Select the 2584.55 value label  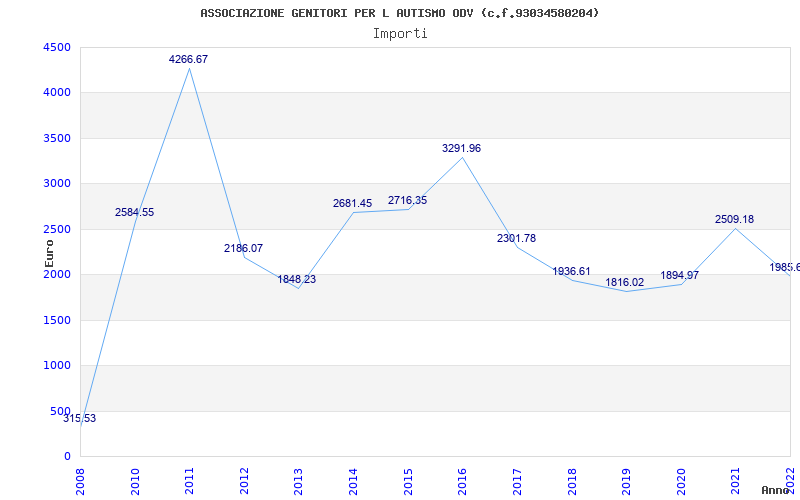pyautogui.click(x=134, y=212)
